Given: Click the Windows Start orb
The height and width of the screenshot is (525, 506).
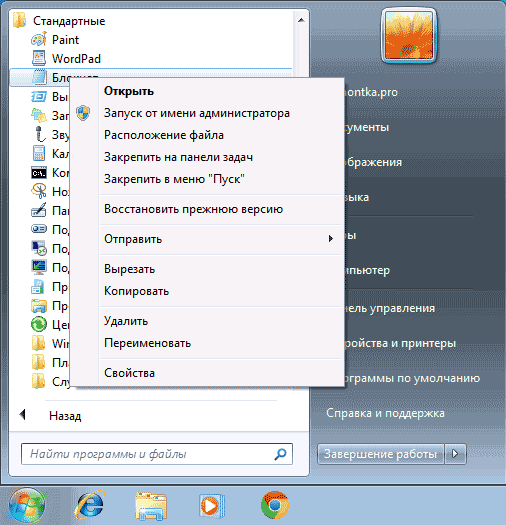Looking at the screenshot, I should 26,506.
